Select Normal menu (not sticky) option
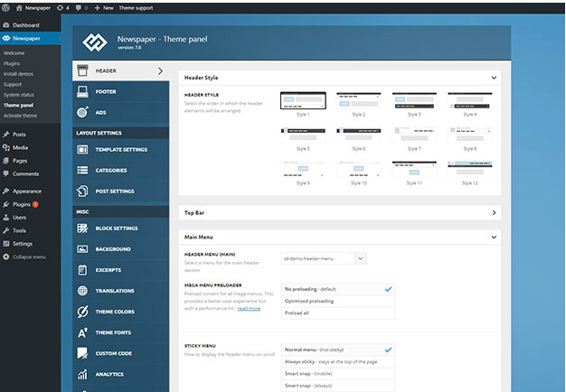 338,350
